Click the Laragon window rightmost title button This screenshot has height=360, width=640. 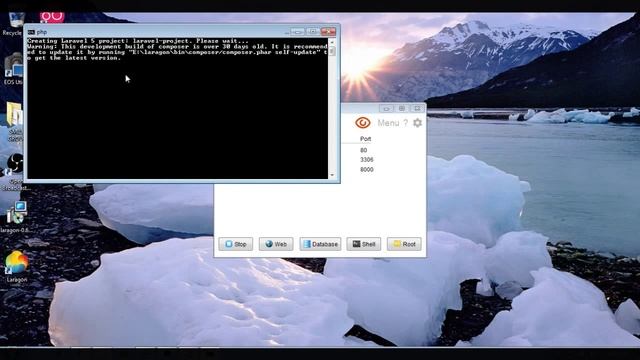click(417, 108)
